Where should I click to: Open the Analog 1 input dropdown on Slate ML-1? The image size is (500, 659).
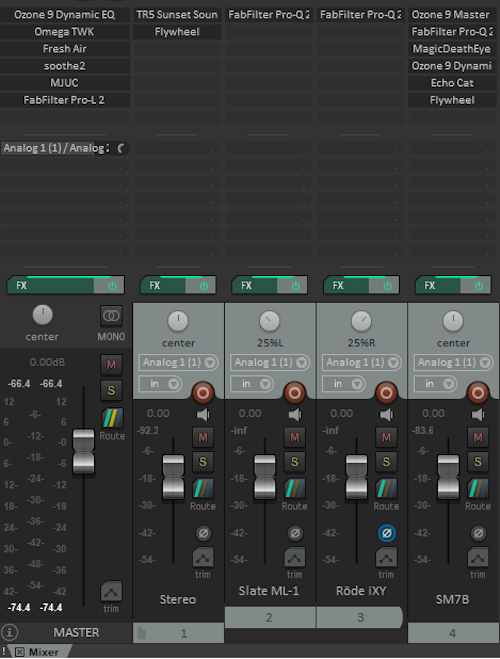270,362
